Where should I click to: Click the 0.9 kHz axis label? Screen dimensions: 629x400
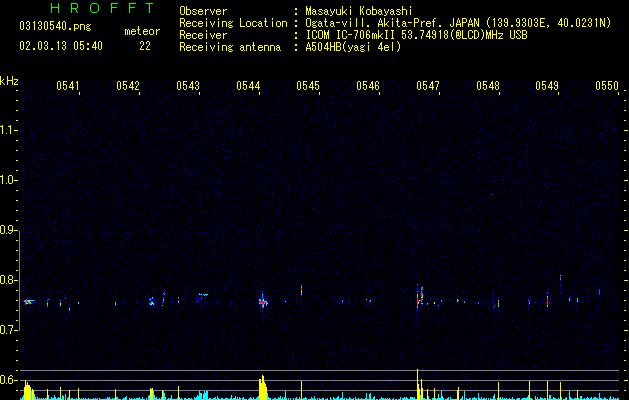coord(8,230)
